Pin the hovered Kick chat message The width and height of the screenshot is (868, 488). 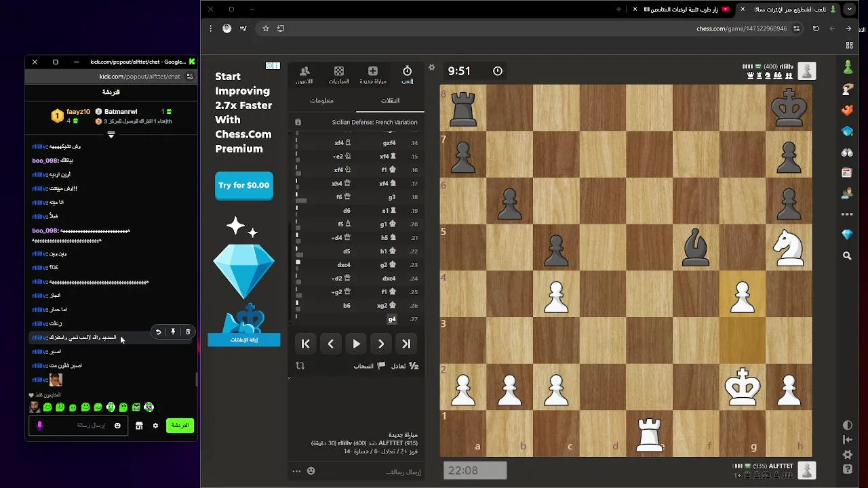(x=173, y=331)
